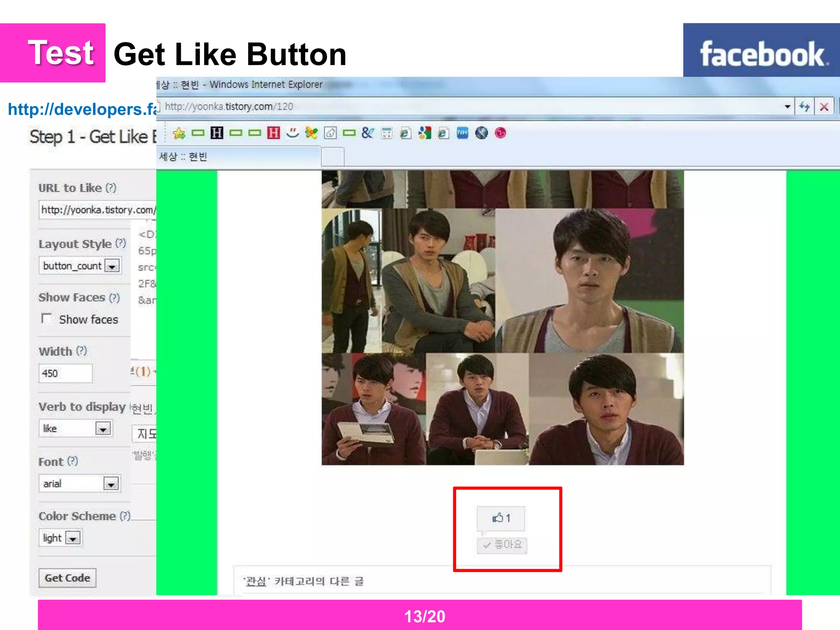Click the outlined house page icon
The image size is (840, 630).
(330, 133)
